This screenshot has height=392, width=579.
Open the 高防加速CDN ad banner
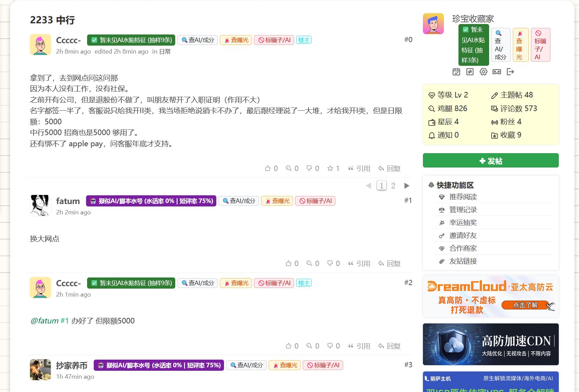tap(491, 344)
